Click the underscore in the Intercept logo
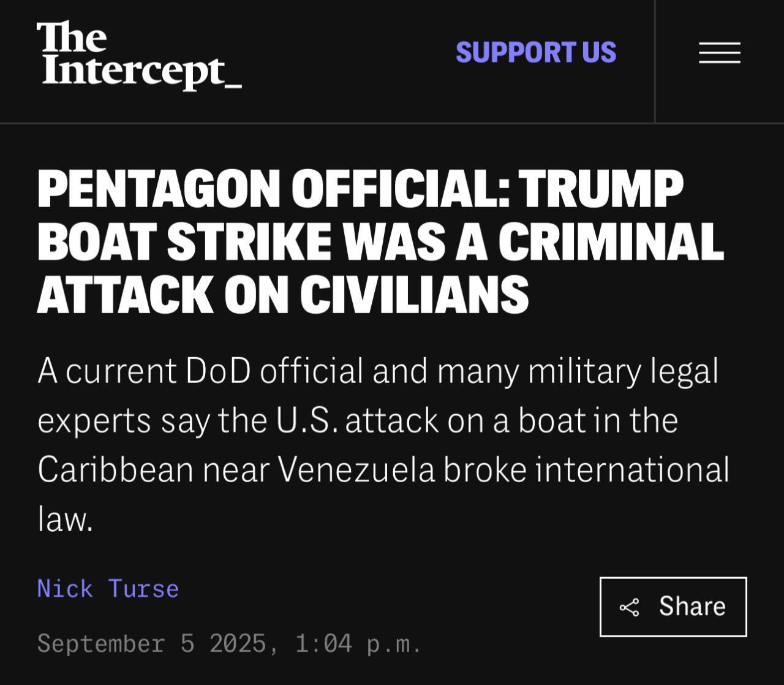Screen dimensions: 784x685 [233, 86]
